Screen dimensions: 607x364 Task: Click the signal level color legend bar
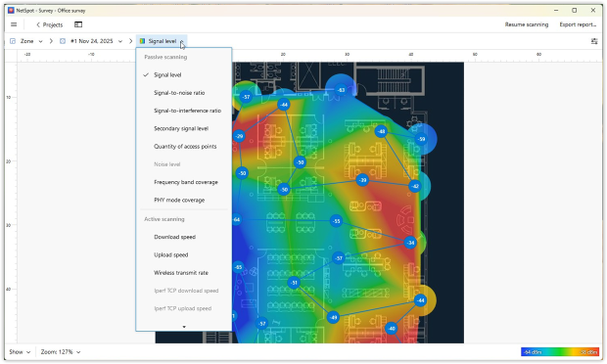tap(560, 352)
